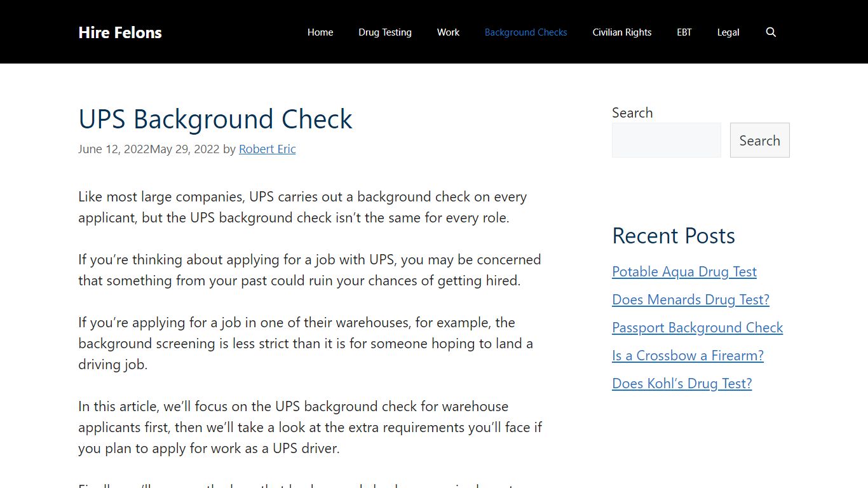Select the Background Checks menu item
Image resolution: width=868 pixels, height=488 pixels.
click(x=526, y=32)
